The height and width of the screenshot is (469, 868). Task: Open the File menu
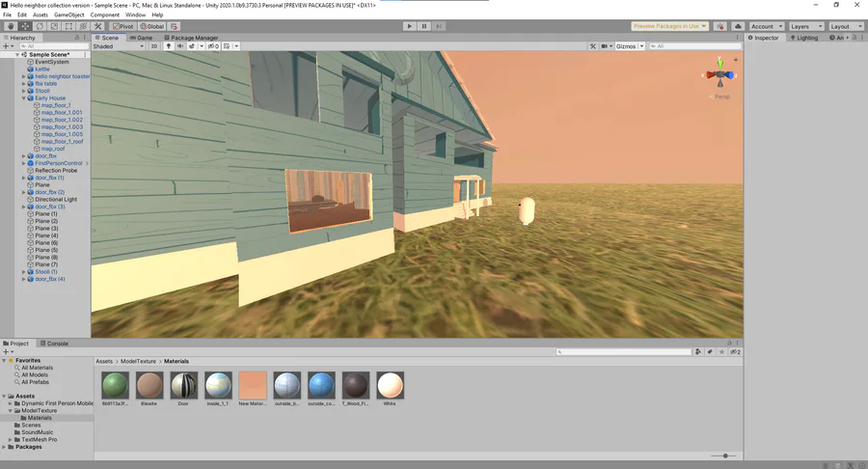click(7, 14)
